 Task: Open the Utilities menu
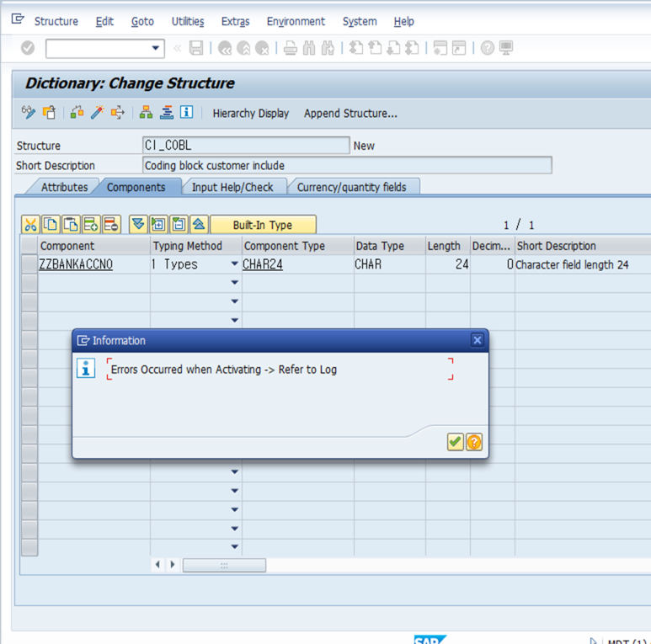pos(188,21)
